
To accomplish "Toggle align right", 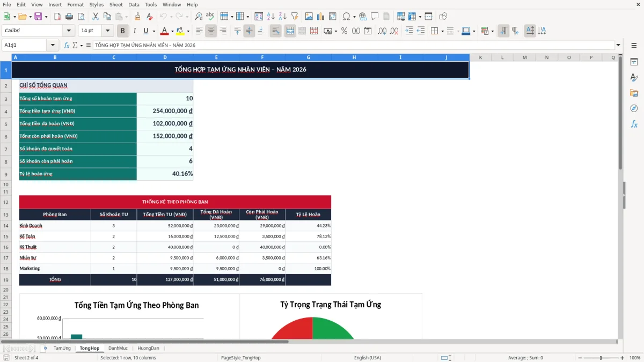I will [x=223, y=31].
